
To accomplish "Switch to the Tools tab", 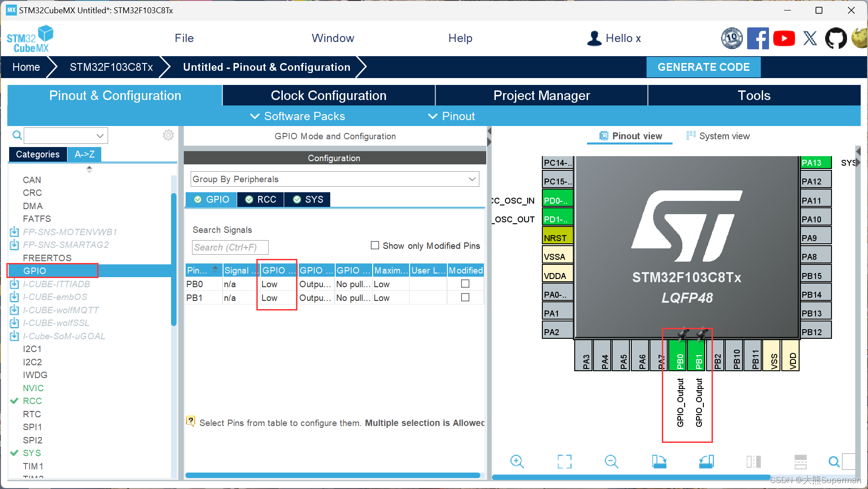I will (754, 95).
